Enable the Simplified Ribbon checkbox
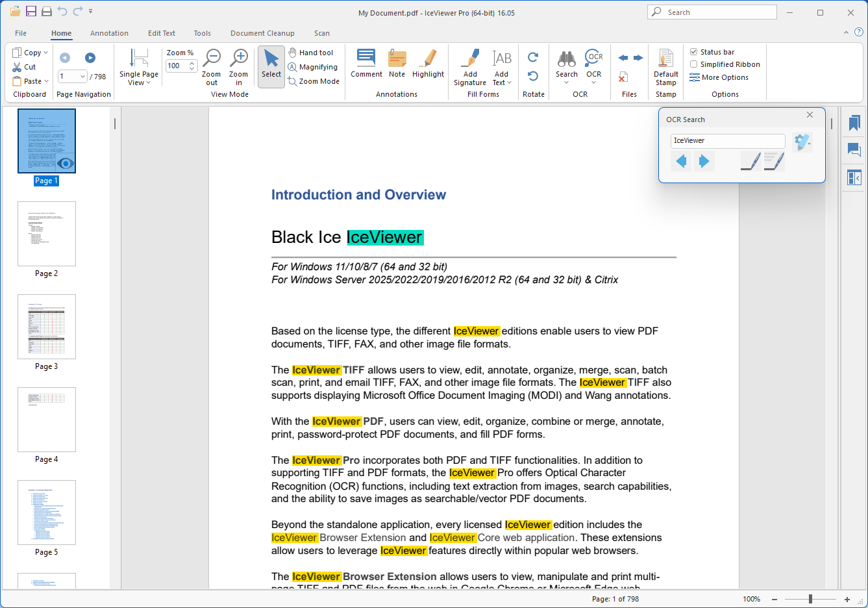The width and height of the screenshot is (868, 608). [x=694, y=64]
